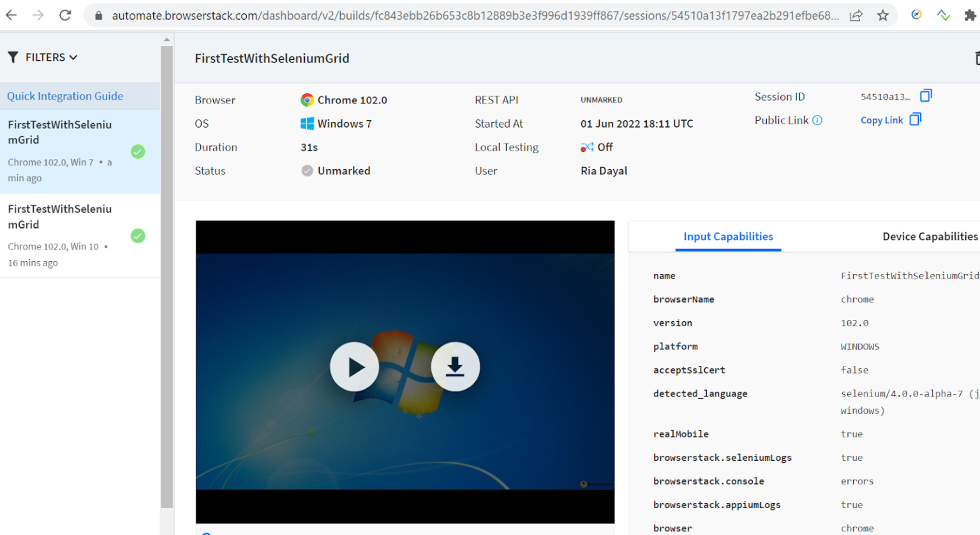
Task: Bookmark this page with the star icon
Action: 882,15
